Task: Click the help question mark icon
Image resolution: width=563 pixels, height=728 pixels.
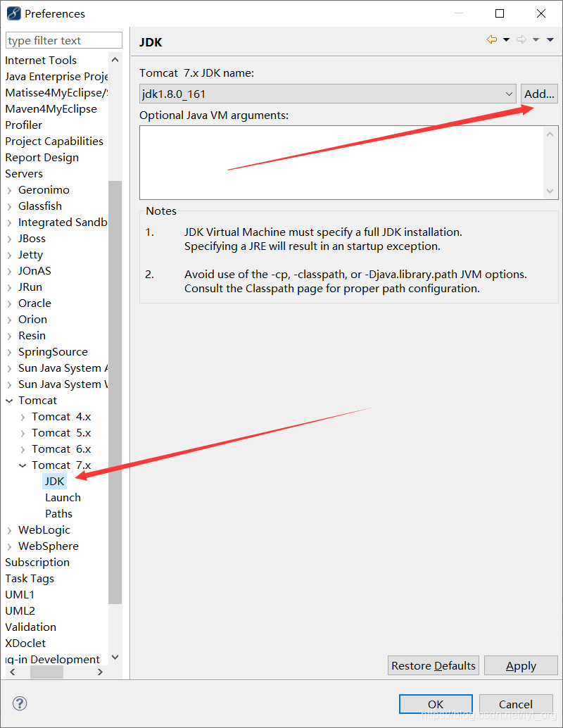Action: (x=20, y=703)
